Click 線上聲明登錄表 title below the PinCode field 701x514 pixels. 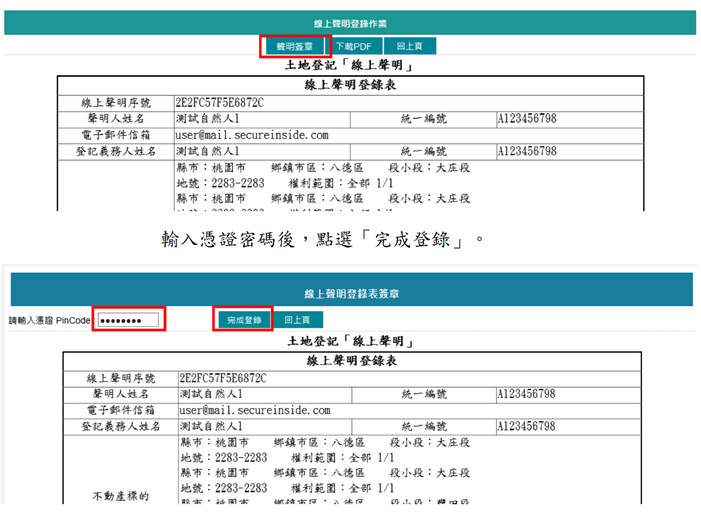click(x=350, y=361)
